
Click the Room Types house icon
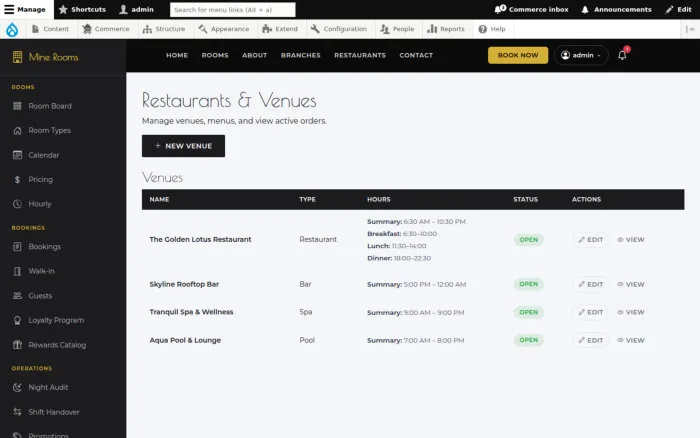click(x=17, y=130)
